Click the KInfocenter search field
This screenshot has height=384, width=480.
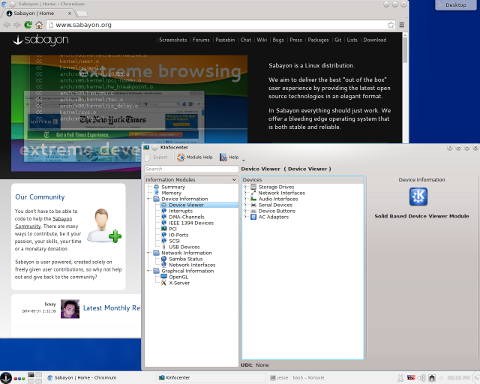(x=191, y=169)
